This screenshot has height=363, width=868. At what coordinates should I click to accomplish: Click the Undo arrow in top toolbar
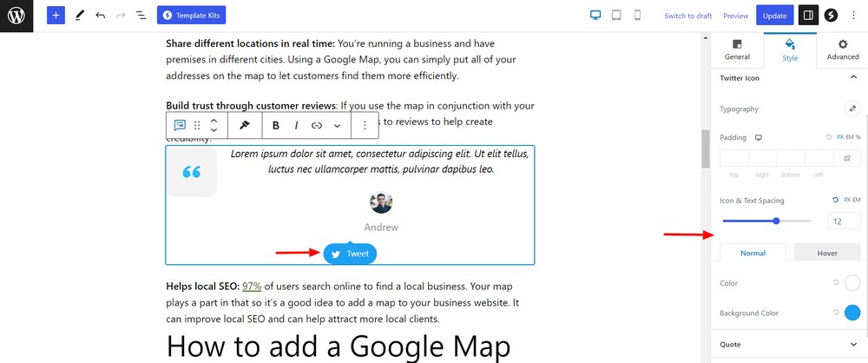click(x=101, y=16)
